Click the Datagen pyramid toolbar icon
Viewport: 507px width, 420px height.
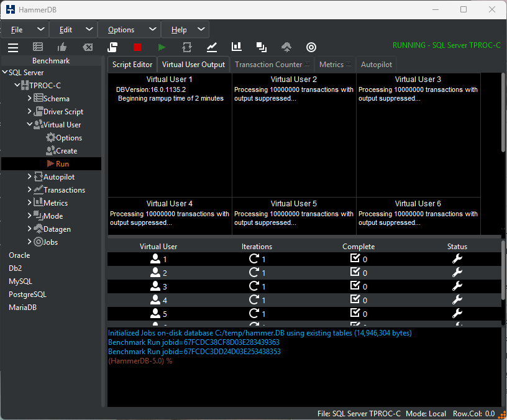[286, 47]
